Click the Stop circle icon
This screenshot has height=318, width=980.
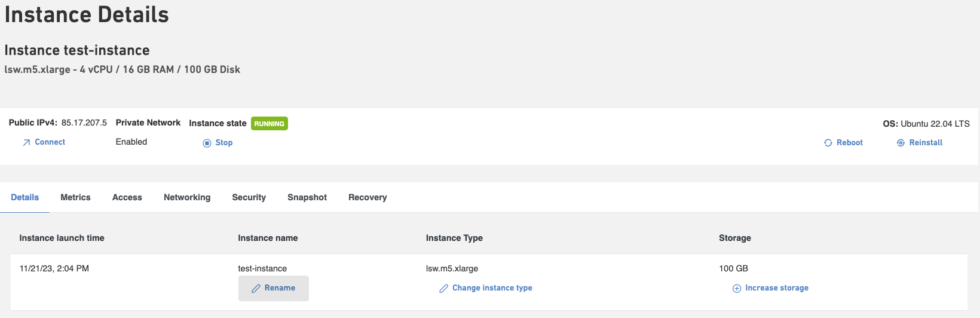point(207,143)
